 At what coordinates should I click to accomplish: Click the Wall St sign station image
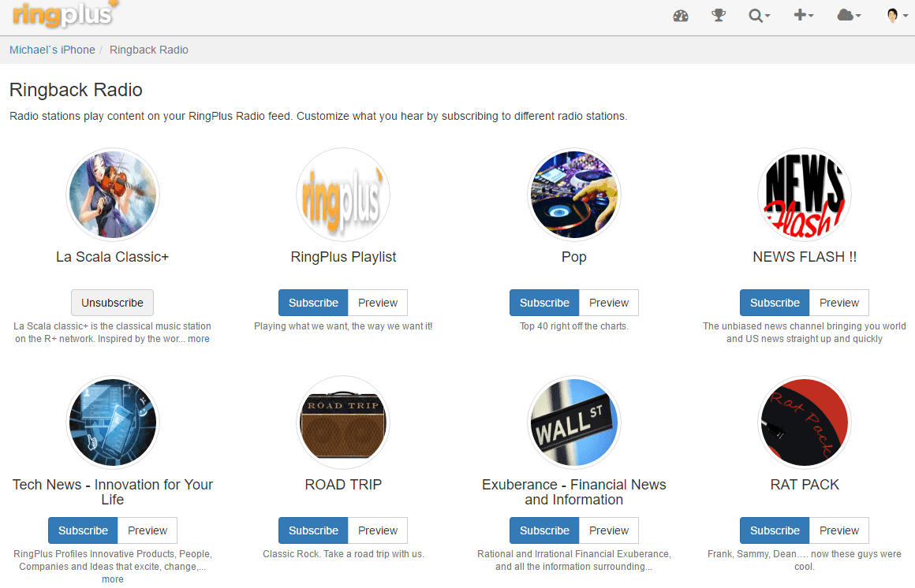574,422
